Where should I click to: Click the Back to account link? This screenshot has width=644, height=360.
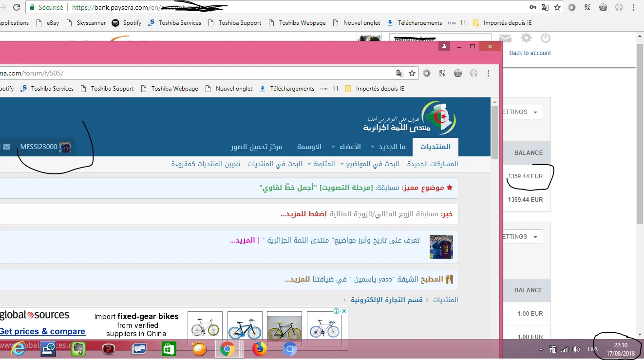click(x=530, y=53)
